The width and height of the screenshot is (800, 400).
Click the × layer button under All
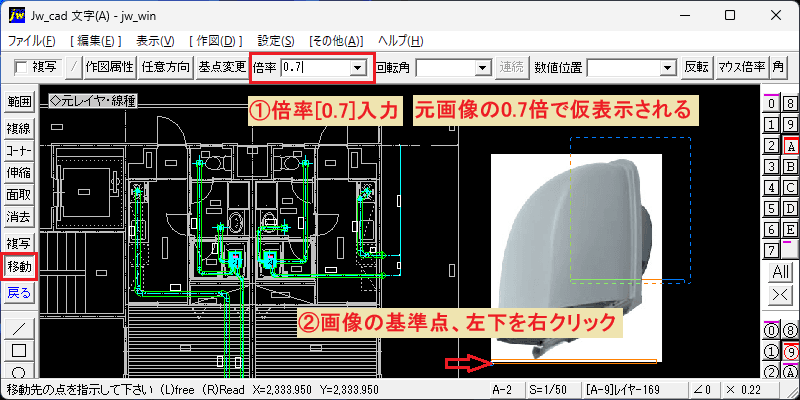[x=781, y=295]
